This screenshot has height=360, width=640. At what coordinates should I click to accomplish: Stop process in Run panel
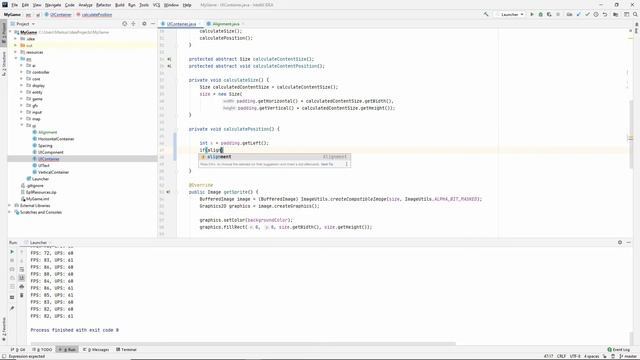coord(12,260)
